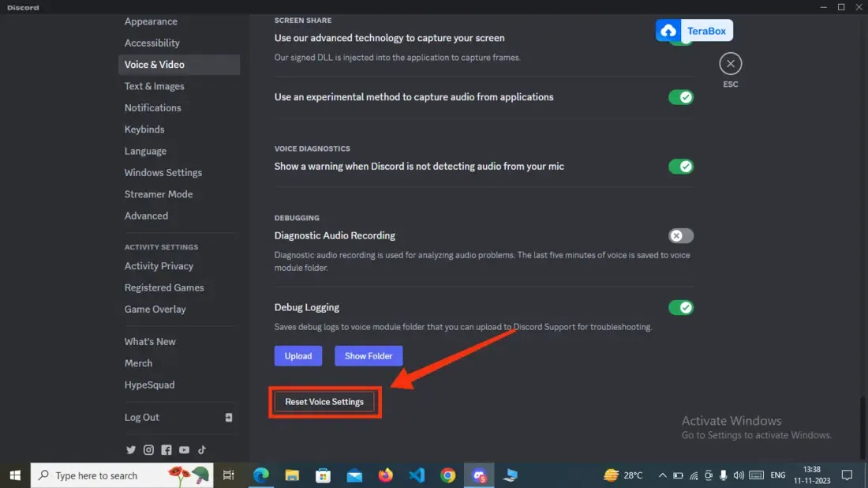Toggle mic-not-detected warning switch
This screenshot has width=868, height=488.
tap(680, 166)
